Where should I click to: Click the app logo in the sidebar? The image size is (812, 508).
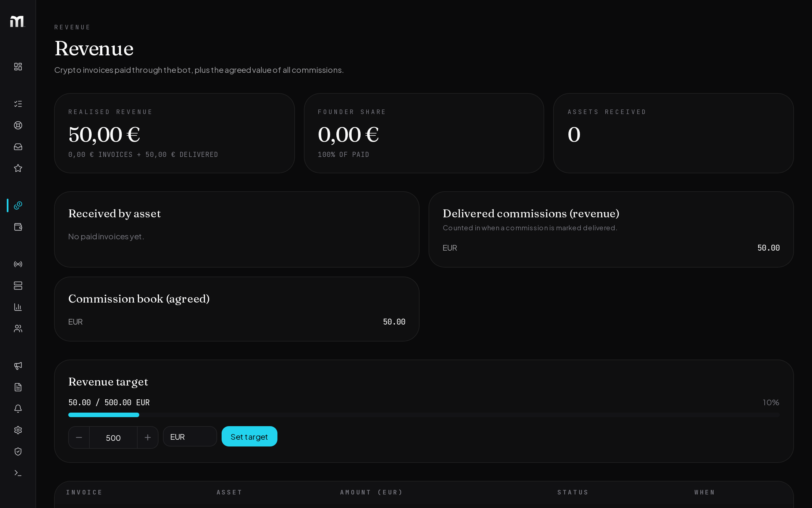tap(17, 21)
